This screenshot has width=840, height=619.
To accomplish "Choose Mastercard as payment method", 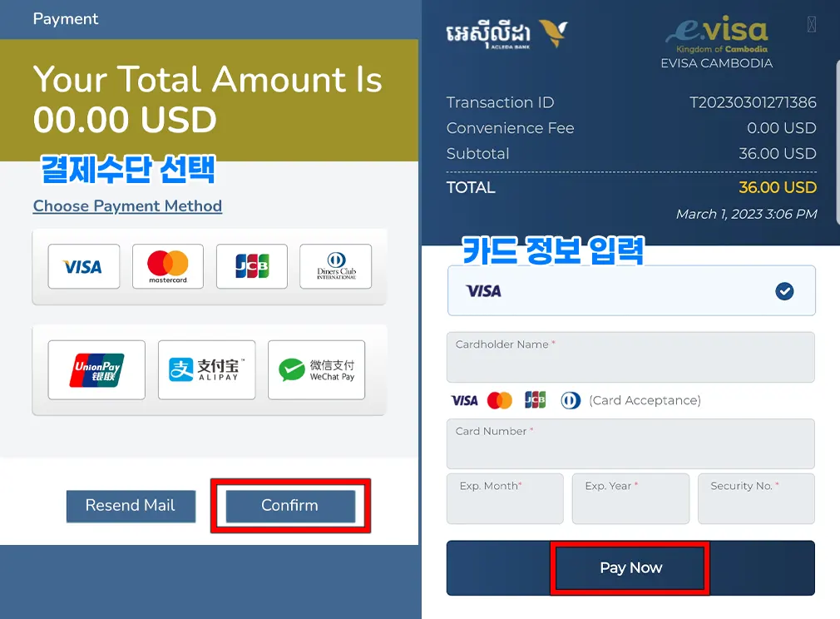I will [x=168, y=266].
